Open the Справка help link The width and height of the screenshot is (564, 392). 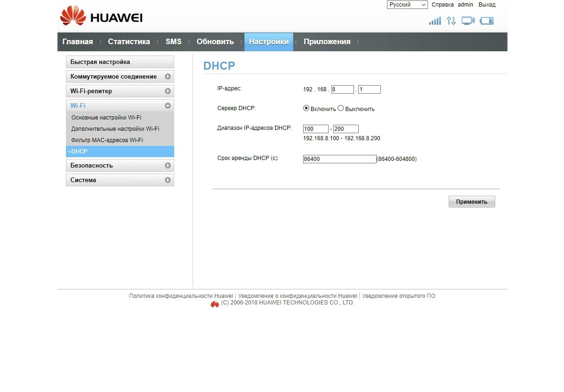443,5
